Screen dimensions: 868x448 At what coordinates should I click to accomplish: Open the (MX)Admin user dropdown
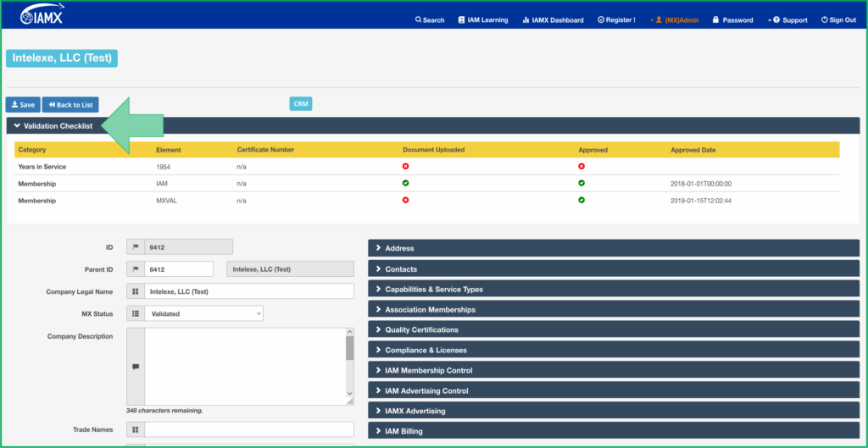point(674,20)
